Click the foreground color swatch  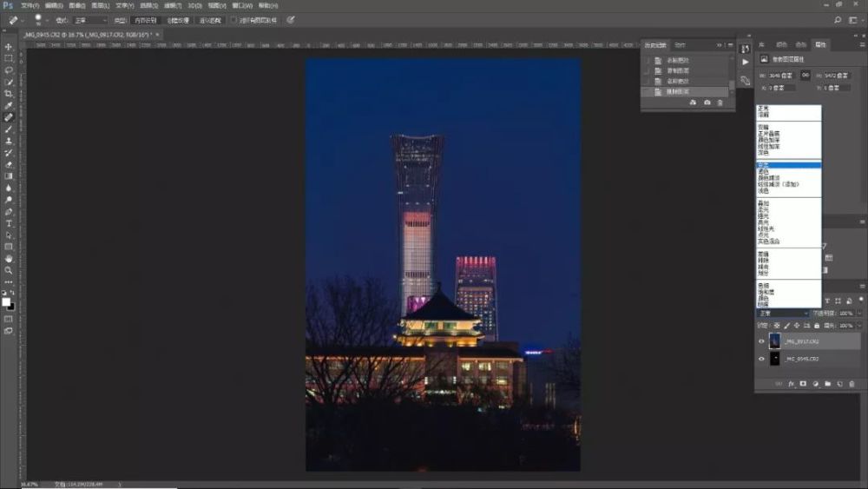pos(6,301)
